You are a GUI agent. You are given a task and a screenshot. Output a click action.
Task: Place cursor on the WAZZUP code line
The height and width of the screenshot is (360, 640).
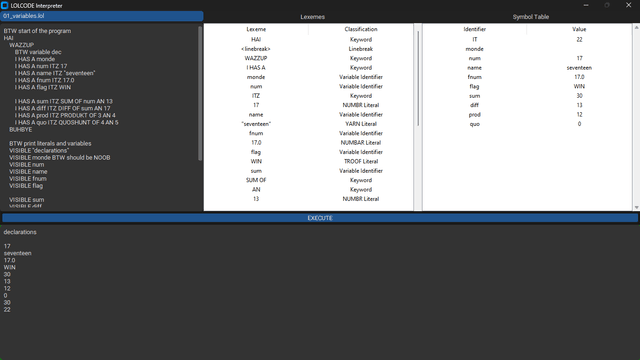(22, 45)
